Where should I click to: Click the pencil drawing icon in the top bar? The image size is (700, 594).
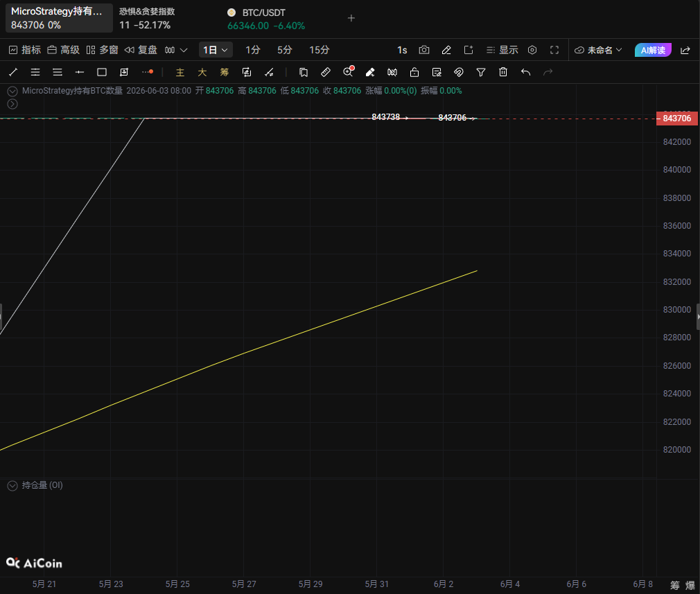[x=446, y=50]
